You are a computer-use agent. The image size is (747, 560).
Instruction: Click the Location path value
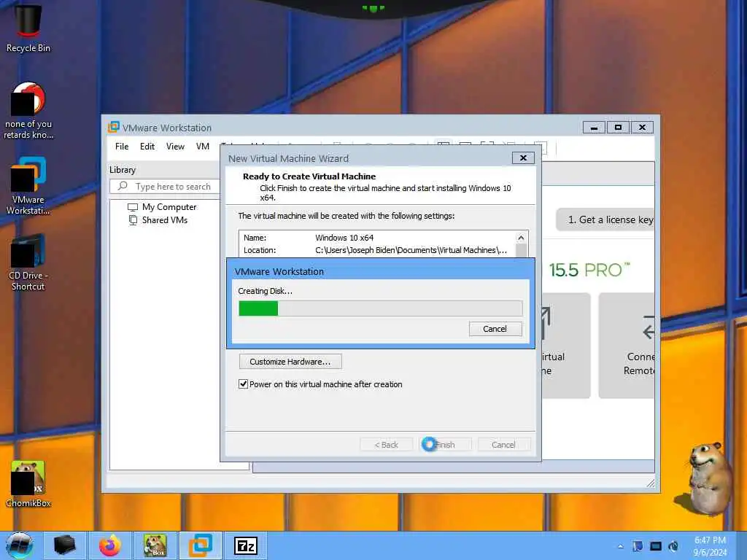[411, 250]
